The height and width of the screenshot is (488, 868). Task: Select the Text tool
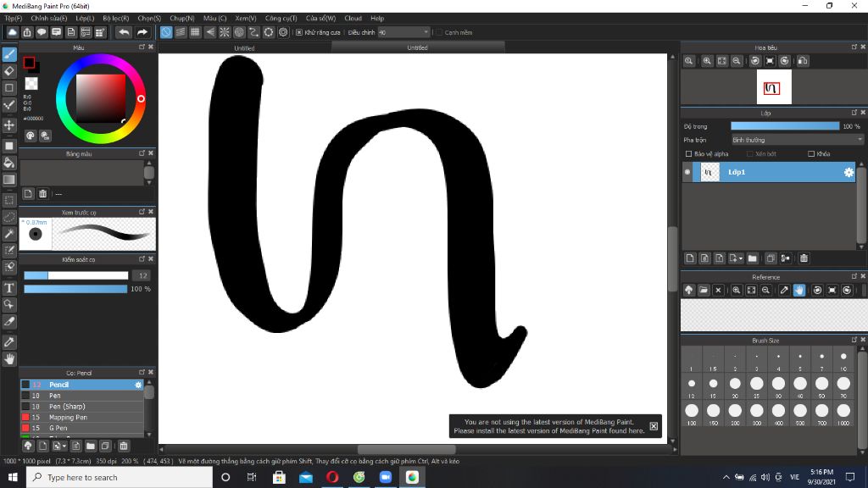click(x=9, y=286)
